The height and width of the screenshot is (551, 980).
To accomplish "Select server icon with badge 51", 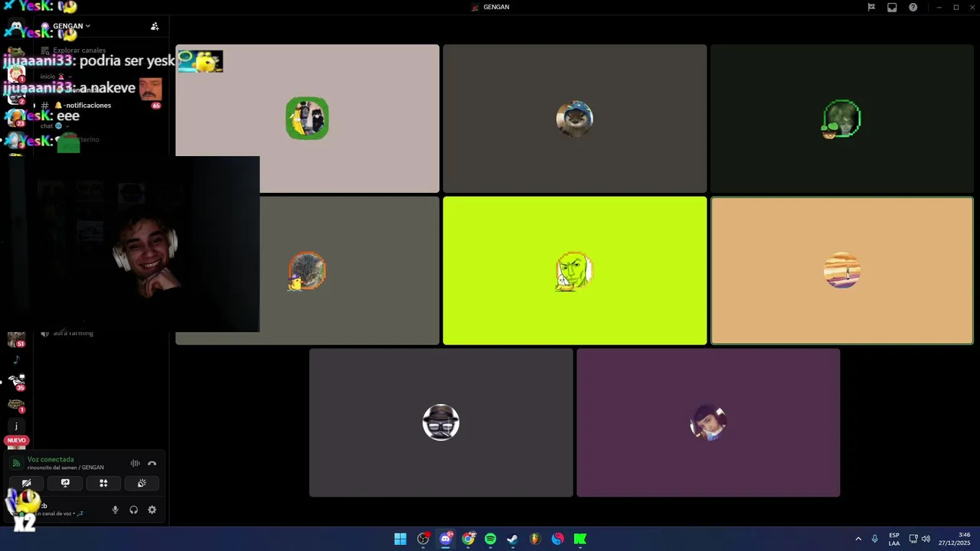I will tap(16, 339).
